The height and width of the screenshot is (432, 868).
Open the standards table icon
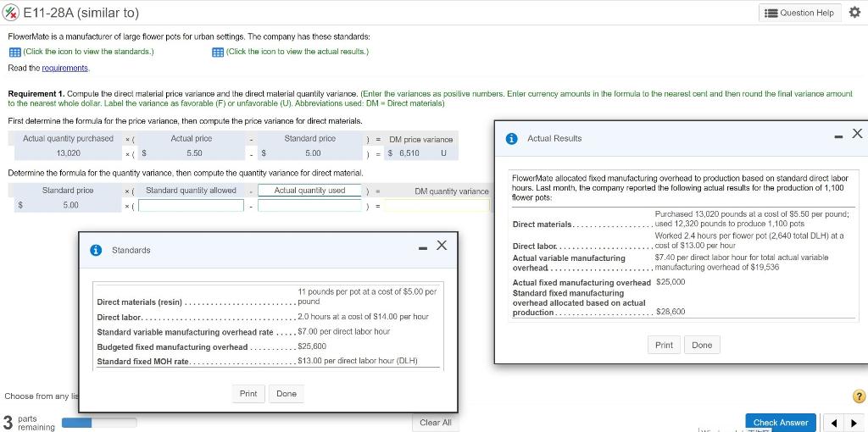pos(15,52)
